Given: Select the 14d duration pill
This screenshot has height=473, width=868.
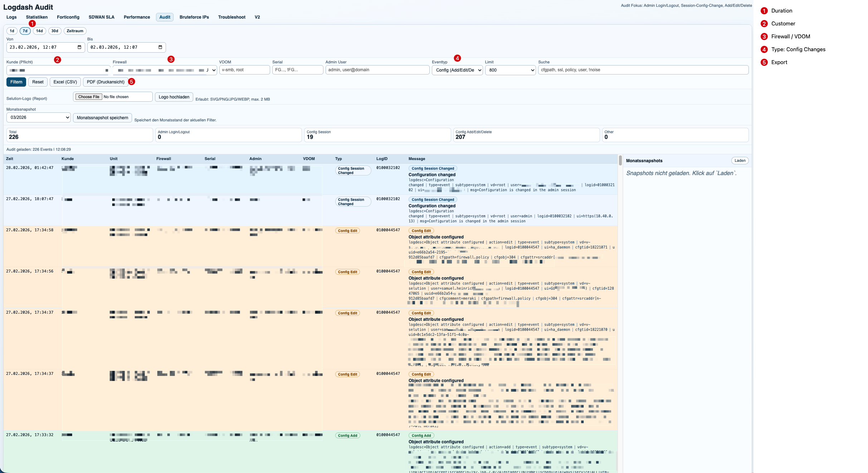Looking at the screenshot, I should tap(39, 31).
